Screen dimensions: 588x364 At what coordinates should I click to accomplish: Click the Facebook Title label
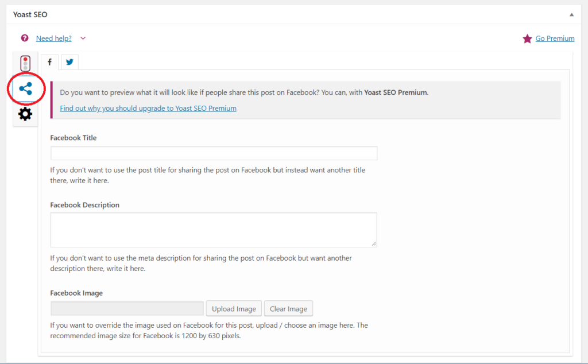click(73, 138)
